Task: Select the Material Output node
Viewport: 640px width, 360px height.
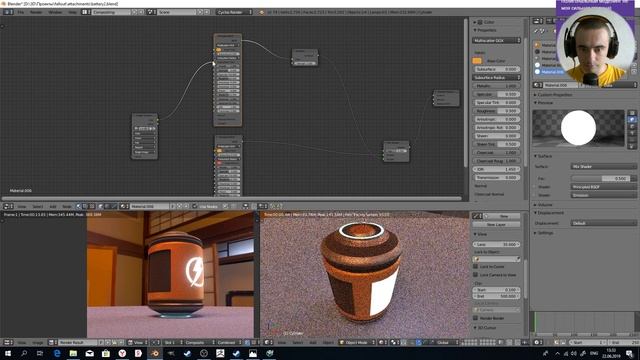Action: point(446,98)
